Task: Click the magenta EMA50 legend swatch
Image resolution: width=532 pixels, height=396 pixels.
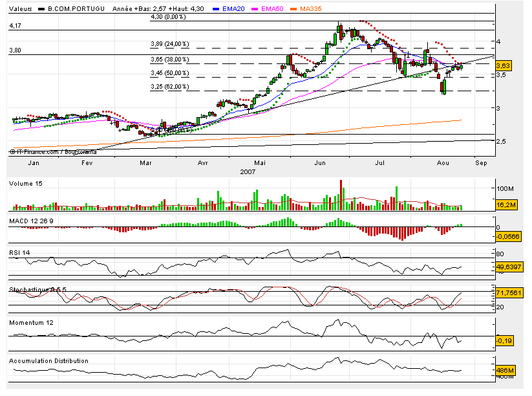Action: [x=255, y=9]
